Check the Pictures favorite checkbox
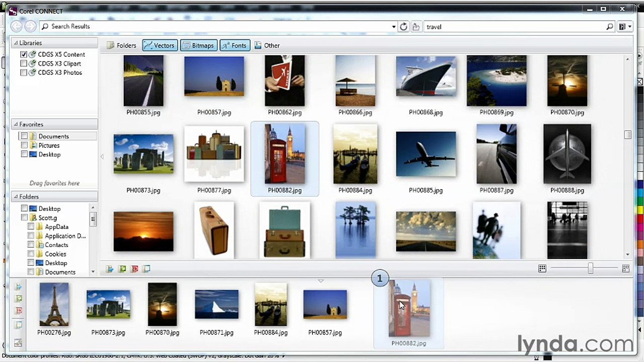 point(24,145)
